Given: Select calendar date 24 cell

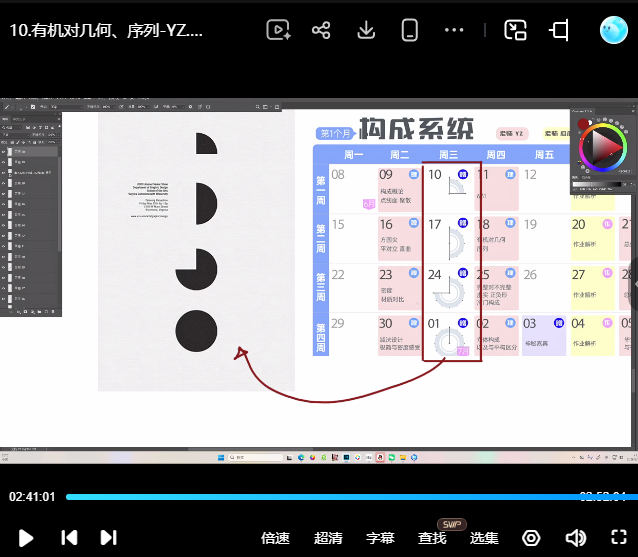Looking at the screenshot, I should pyautogui.click(x=449, y=288).
